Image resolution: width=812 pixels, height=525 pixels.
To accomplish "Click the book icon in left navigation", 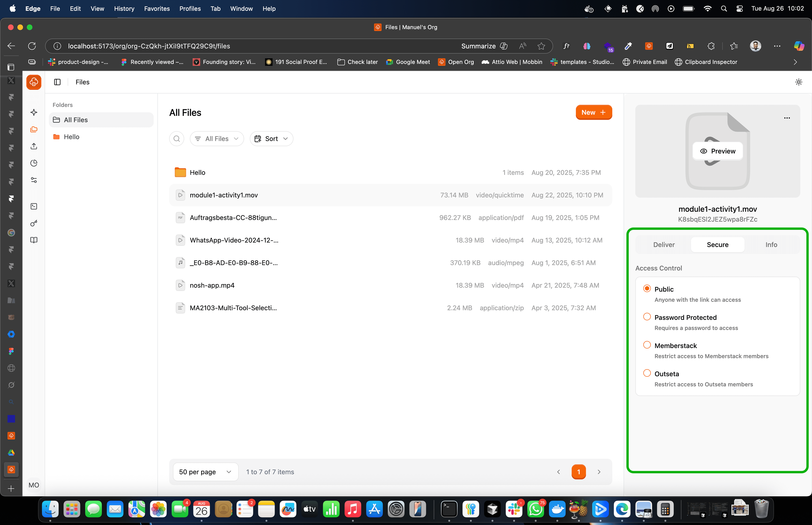I will tap(34, 240).
